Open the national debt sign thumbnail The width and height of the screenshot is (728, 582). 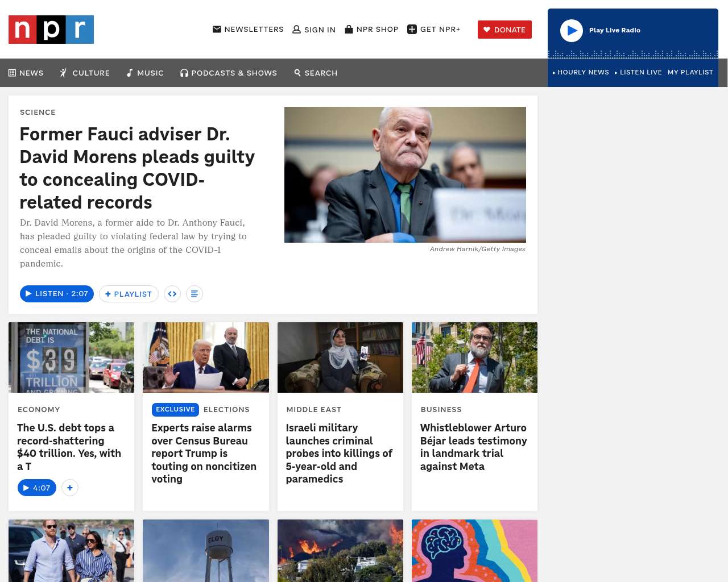[x=72, y=357]
